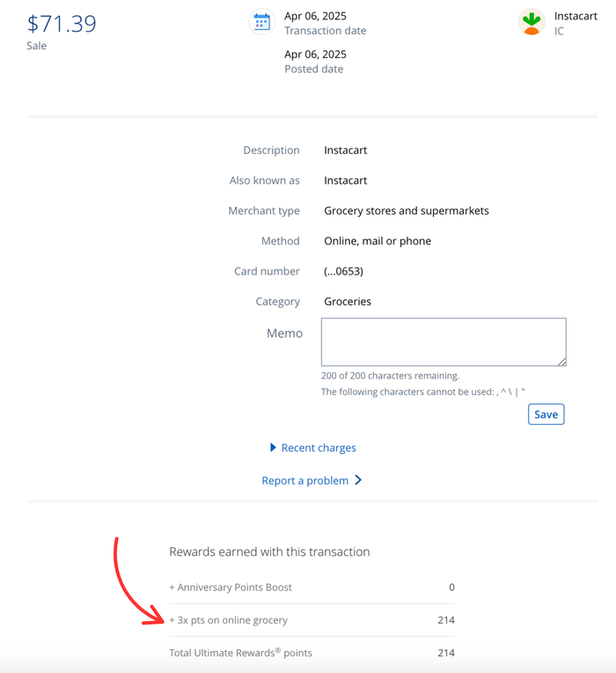This screenshot has width=616, height=673.
Task: Click the 3x pts on online grocery row
Action: pos(312,620)
